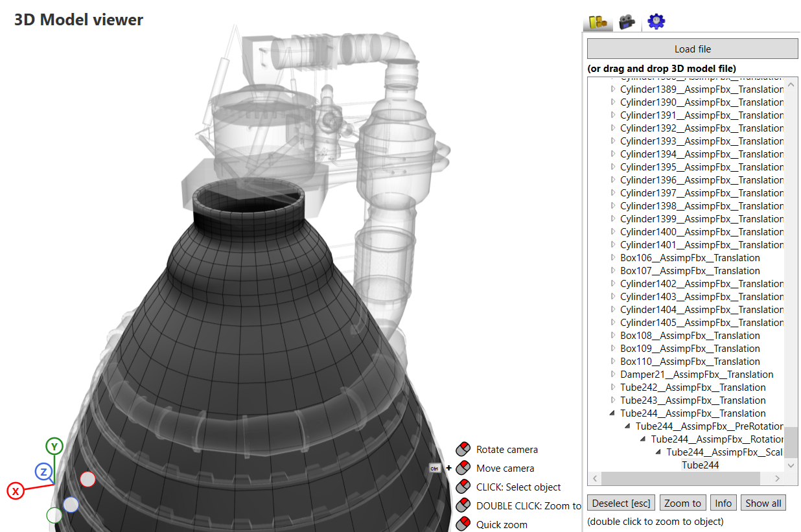801x532 pixels.
Task: Click the unlabeled red-outlined negative X axis circle
Action: [x=87, y=479]
